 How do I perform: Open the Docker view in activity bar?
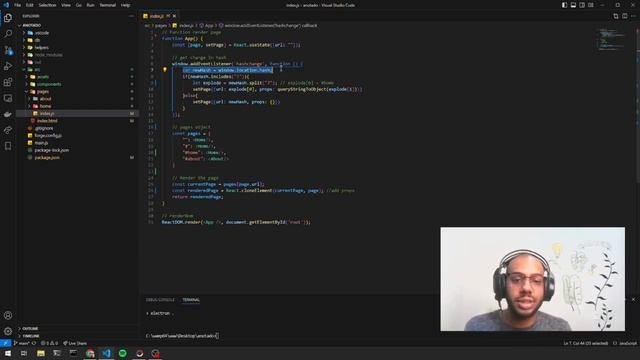click(8, 114)
